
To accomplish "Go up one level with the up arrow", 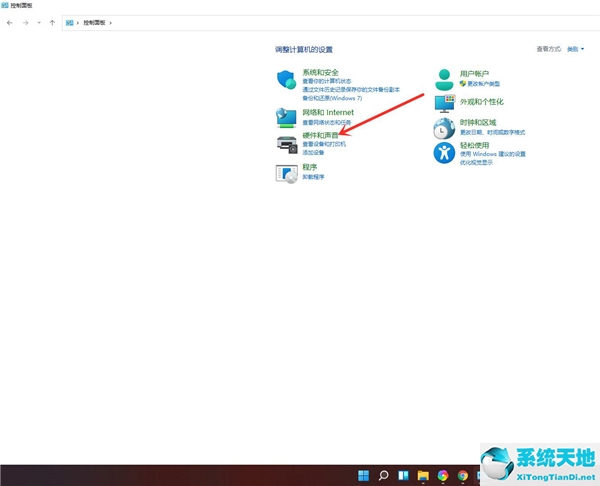I will [52, 23].
